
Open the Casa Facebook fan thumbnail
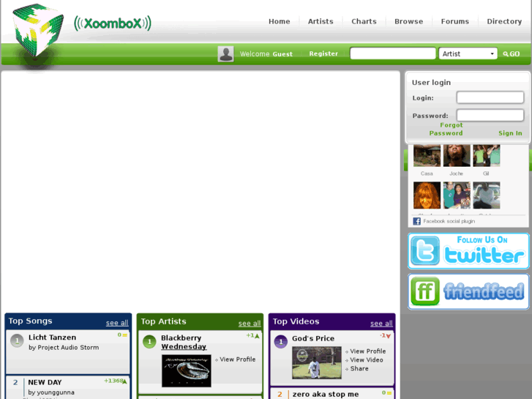coord(427,155)
